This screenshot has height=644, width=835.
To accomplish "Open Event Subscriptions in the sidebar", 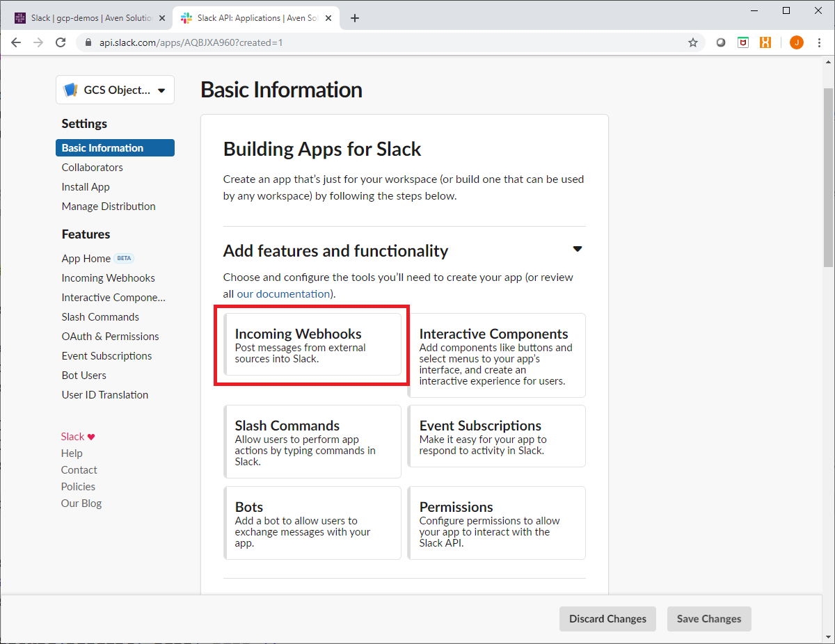I will pos(106,355).
